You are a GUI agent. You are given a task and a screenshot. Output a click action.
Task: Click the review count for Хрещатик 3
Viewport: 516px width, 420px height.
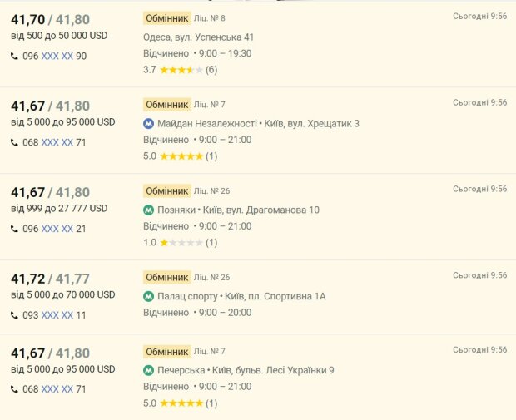pyautogui.click(x=211, y=156)
